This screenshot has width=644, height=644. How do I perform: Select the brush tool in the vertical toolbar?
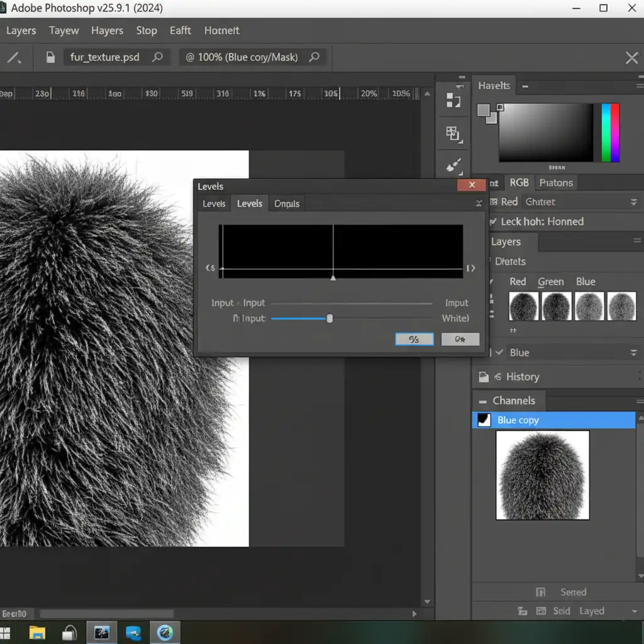click(x=453, y=166)
